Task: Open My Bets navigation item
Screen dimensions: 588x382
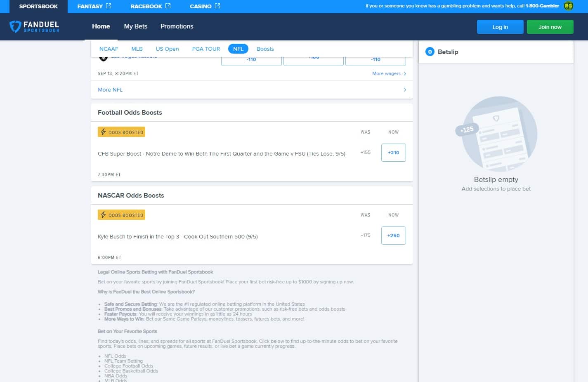Action: pos(136,26)
